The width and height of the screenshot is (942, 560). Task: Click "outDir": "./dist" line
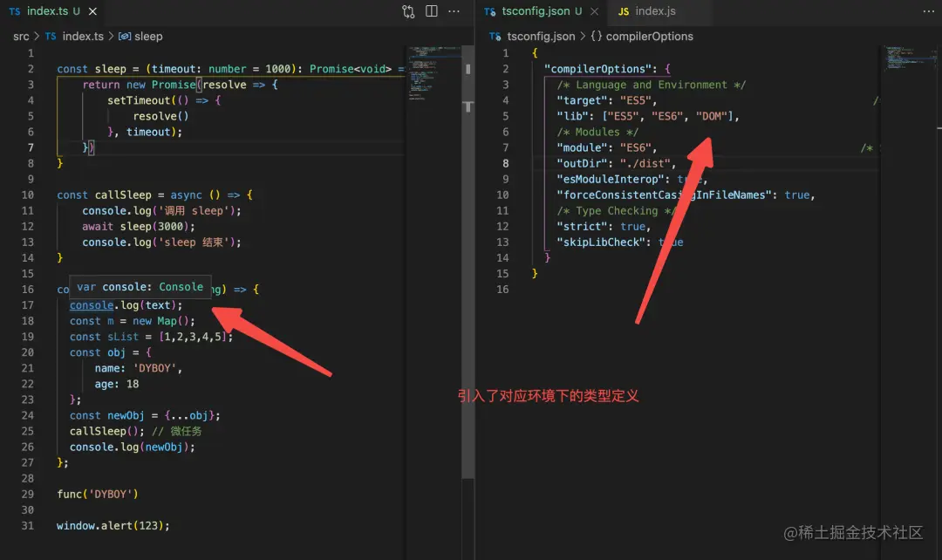pos(616,163)
